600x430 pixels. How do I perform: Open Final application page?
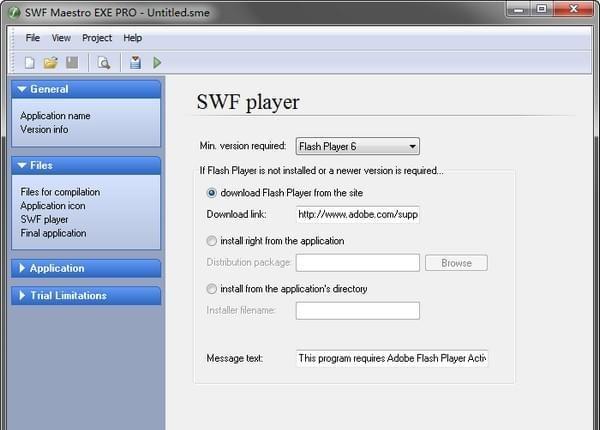(53, 233)
